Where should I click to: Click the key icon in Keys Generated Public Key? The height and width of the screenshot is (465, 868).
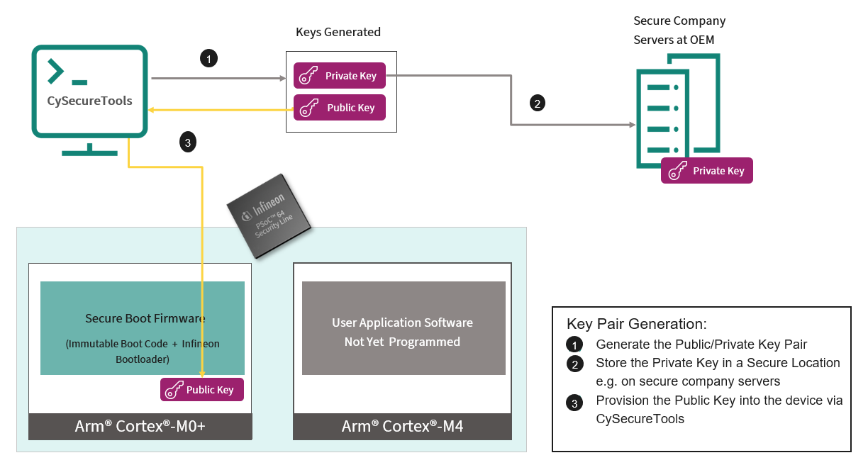tap(308, 108)
